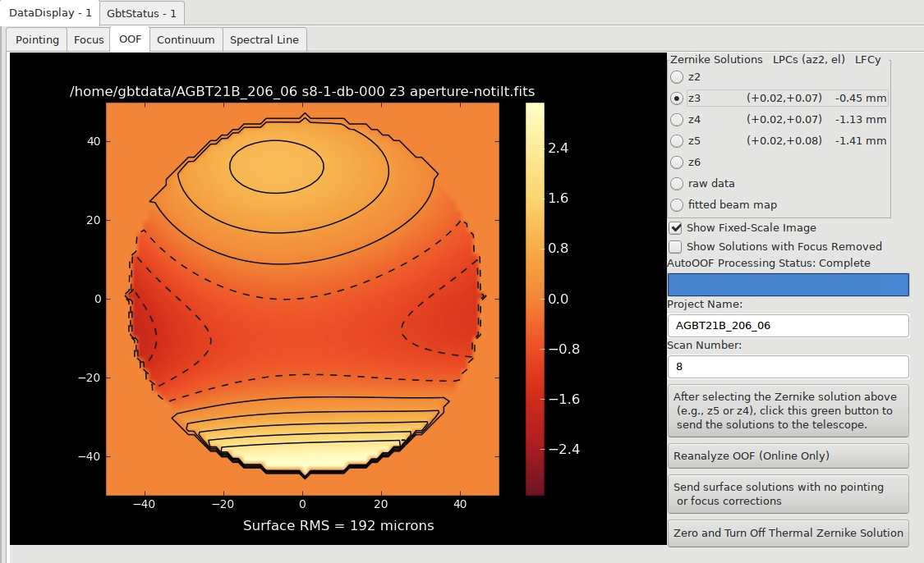Open the GbtStatus - 1 tab

141,13
